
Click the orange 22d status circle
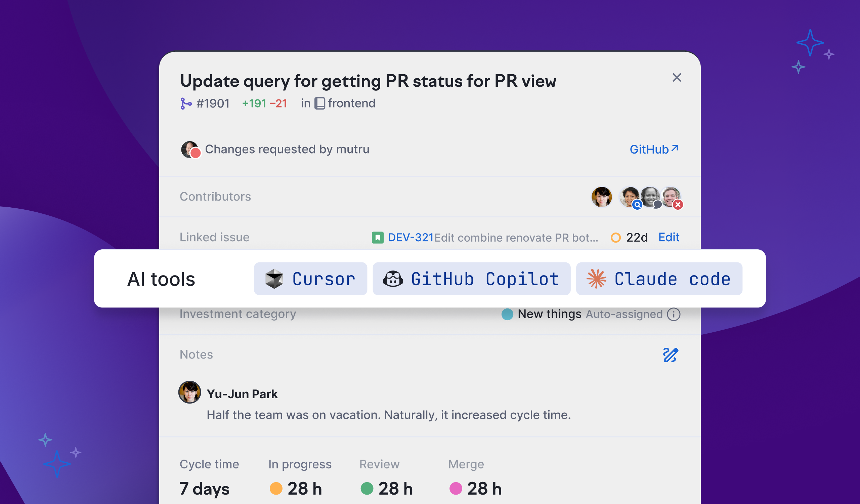tap(615, 238)
